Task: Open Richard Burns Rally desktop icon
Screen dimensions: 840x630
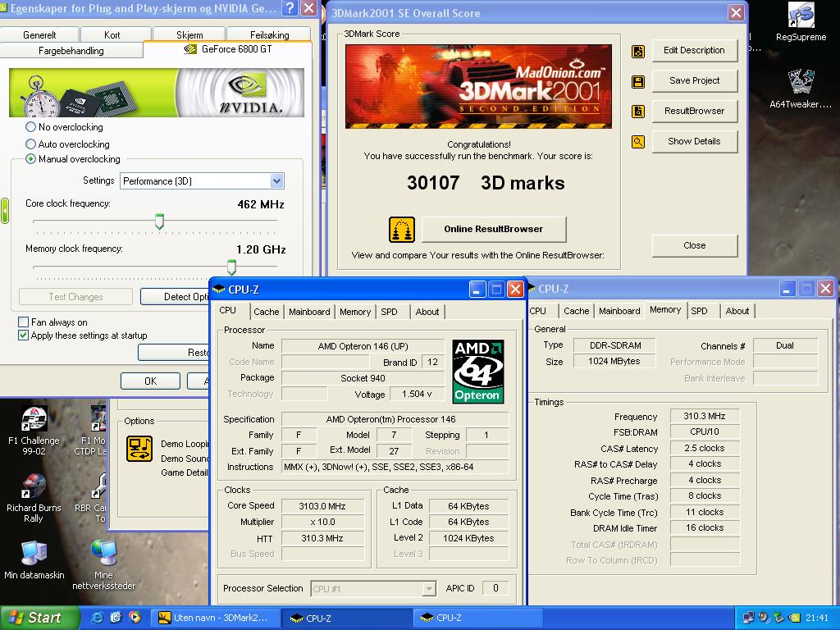Action: [x=34, y=498]
